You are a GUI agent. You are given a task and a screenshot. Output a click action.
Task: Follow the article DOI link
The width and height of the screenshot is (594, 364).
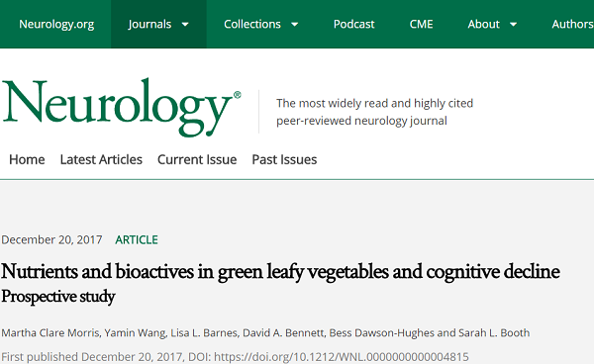point(342,357)
